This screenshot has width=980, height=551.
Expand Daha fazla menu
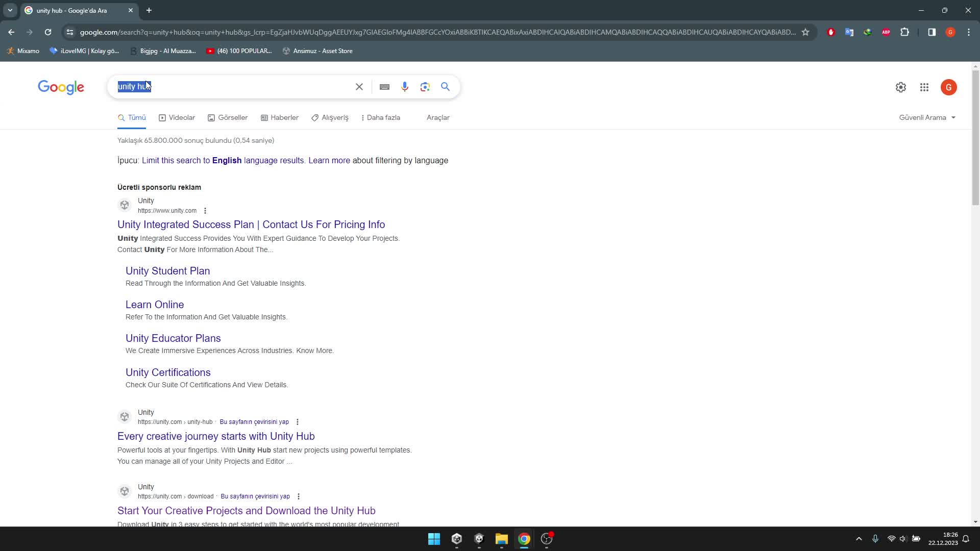point(380,117)
